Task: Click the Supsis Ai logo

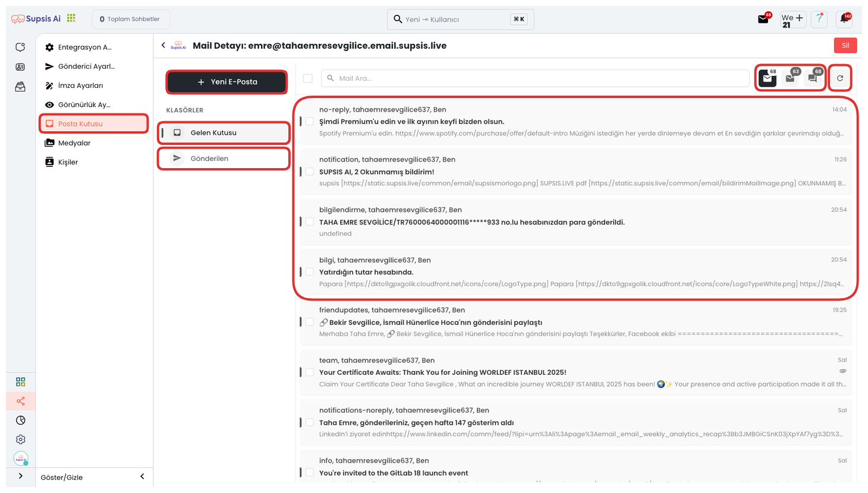Action: [36, 19]
